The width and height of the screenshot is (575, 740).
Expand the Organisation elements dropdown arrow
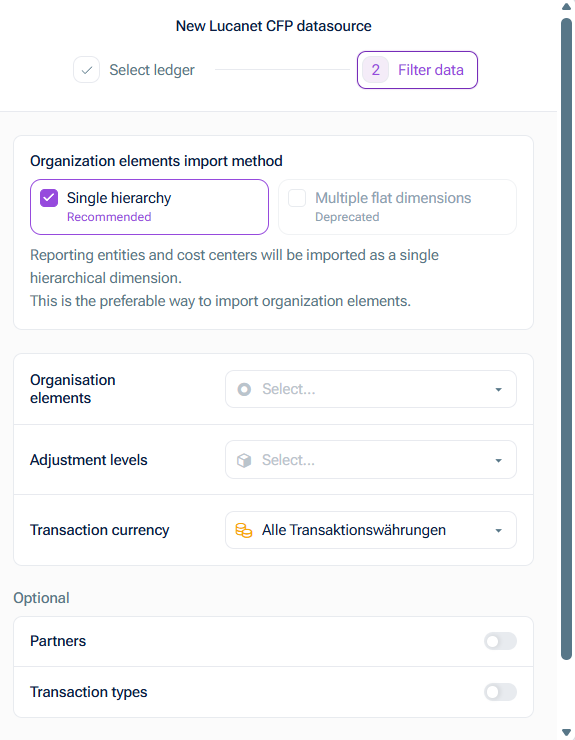pos(499,390)
